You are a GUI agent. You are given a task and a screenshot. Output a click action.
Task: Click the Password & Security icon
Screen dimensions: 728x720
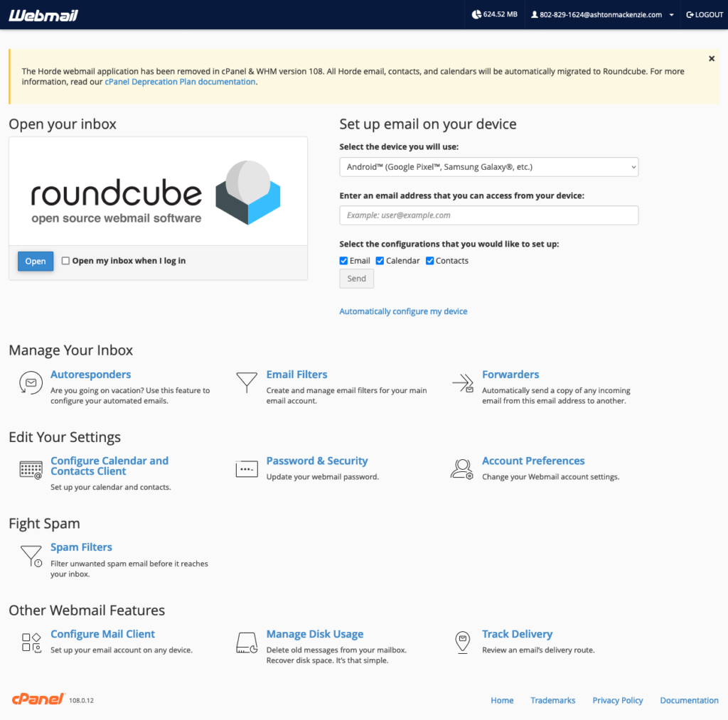point(247,469)
